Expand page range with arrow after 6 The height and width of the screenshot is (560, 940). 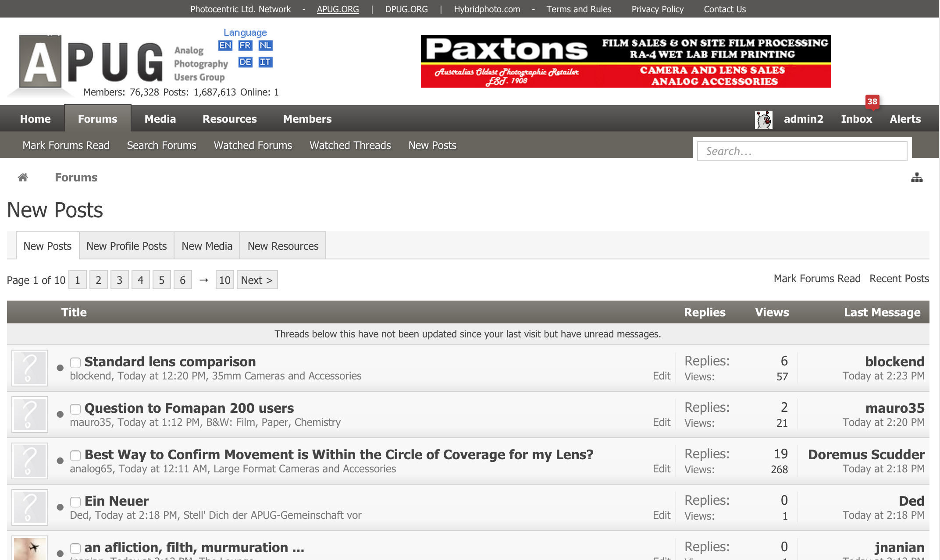tap(203, 280)
